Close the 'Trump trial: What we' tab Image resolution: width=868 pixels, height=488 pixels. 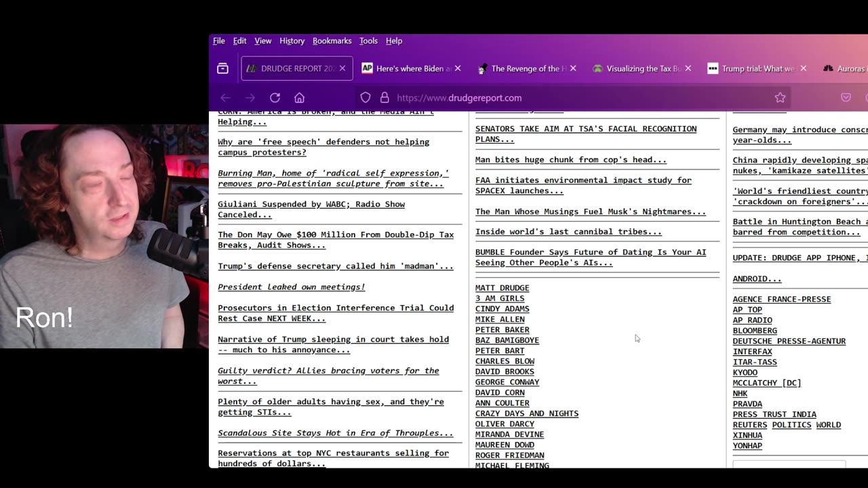804,68
